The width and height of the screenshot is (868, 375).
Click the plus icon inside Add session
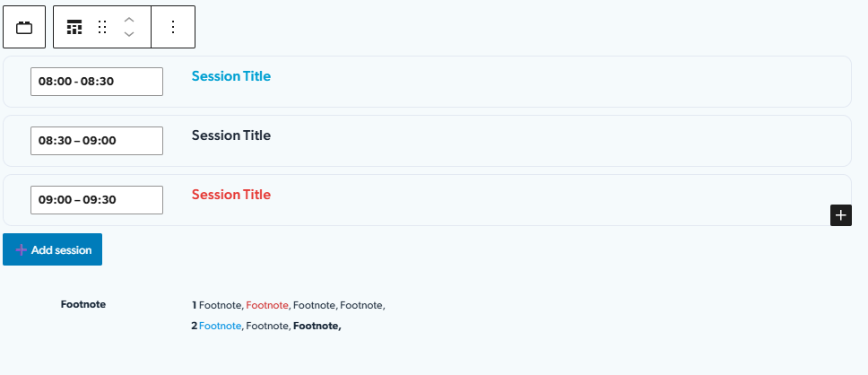(22, 250)
